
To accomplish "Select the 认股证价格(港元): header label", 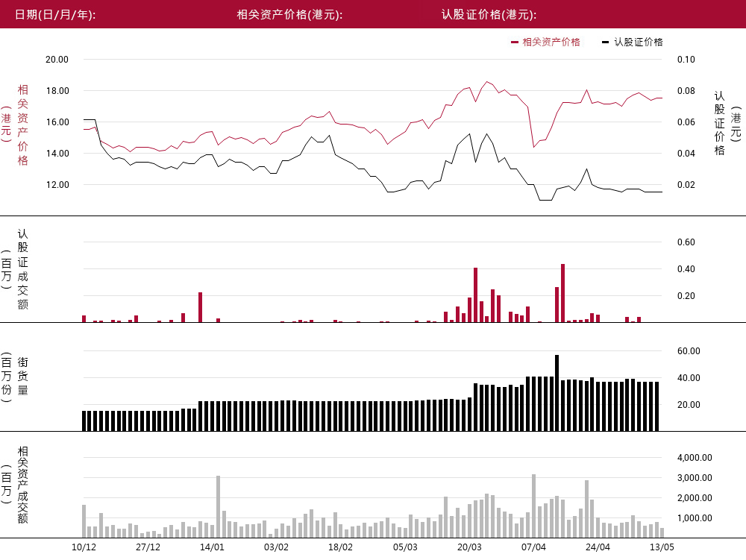I will (489, 15).
